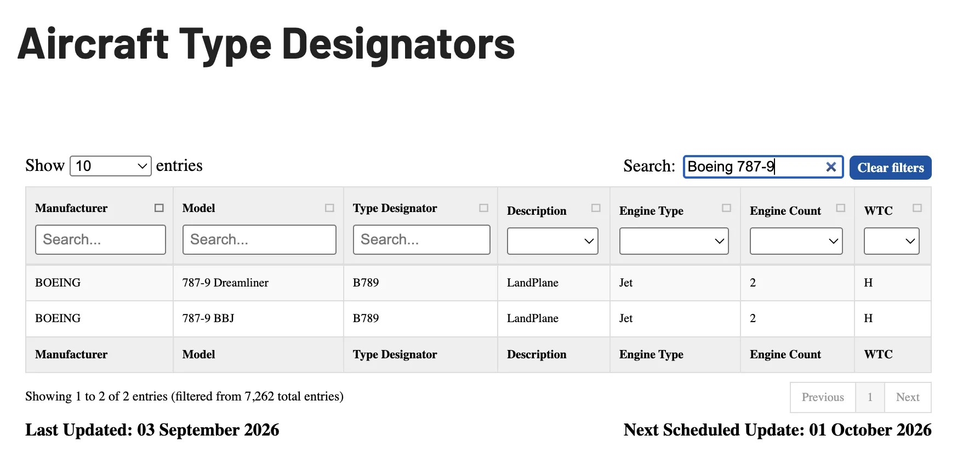Screen dimensions: 980x458
Task: Open the WTC filter dropdown
Action: tap(891, 241)
